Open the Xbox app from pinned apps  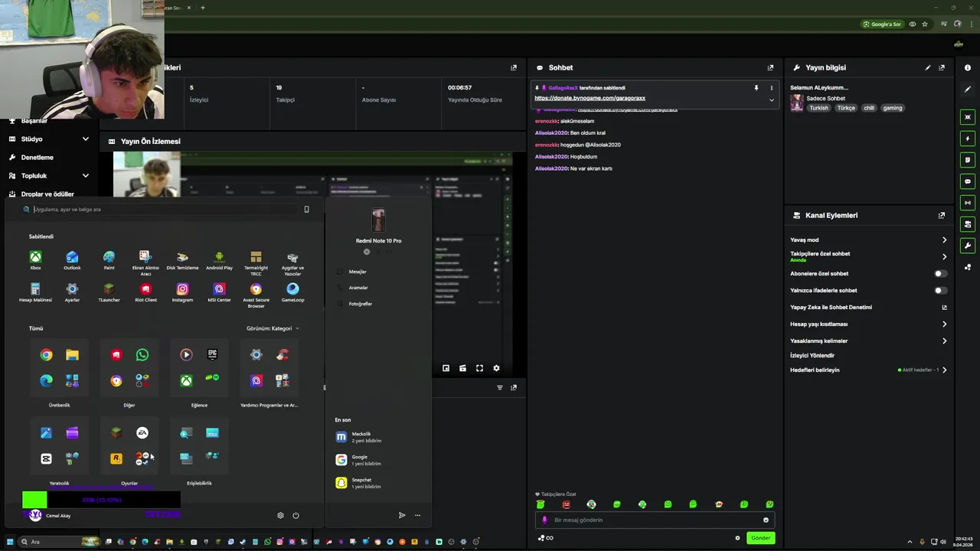point(35,260)
